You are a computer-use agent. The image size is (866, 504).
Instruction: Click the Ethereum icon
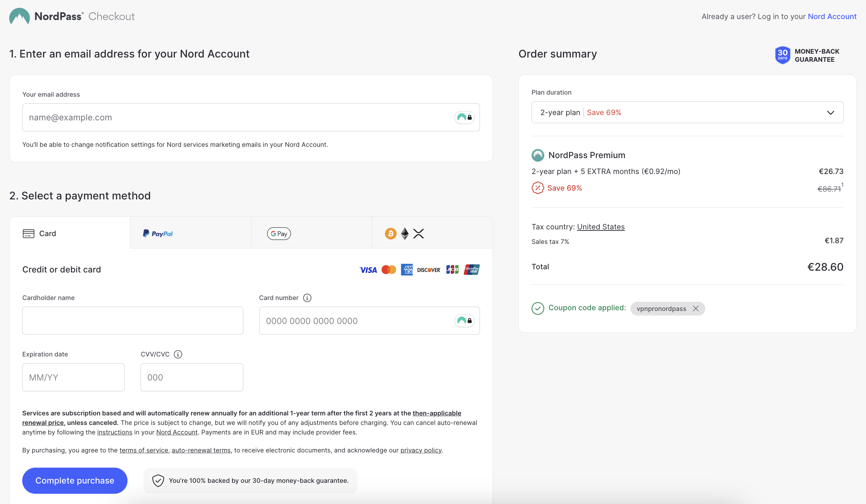(405, 233)
